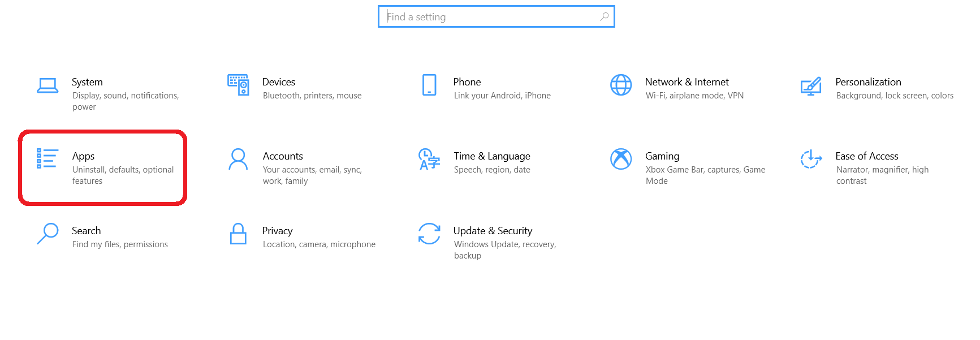This screenshot has width=980, height=340.
Task: Go to the Devices settings title
Action: click(279, 82)
